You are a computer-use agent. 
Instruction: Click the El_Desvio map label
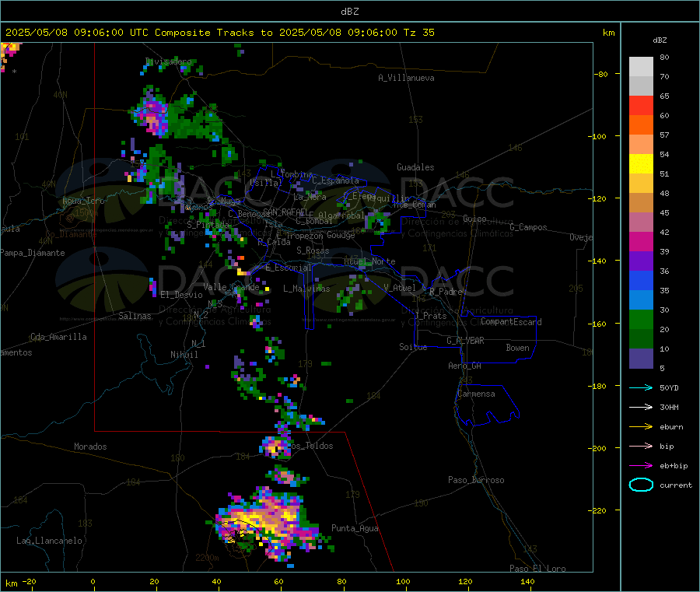pos(181,295)
